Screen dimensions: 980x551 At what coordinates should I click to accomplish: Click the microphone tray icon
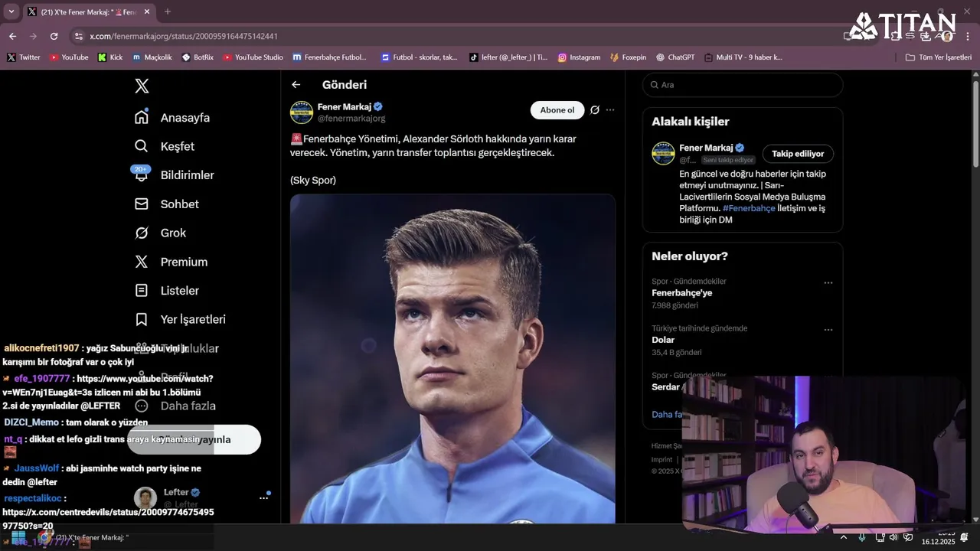pyautogui.click(x=863, y=537)
